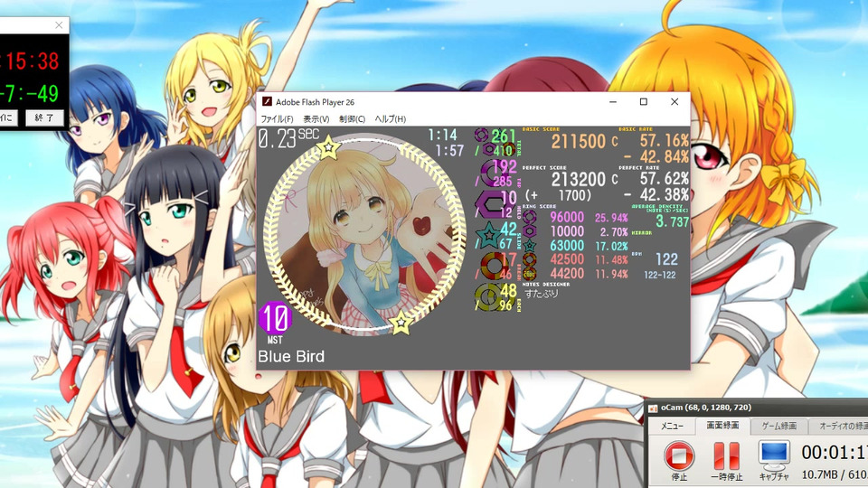Click the small hexagon icon next to 10000
This screenshot has height=488, width=868.
click(530, 231)
